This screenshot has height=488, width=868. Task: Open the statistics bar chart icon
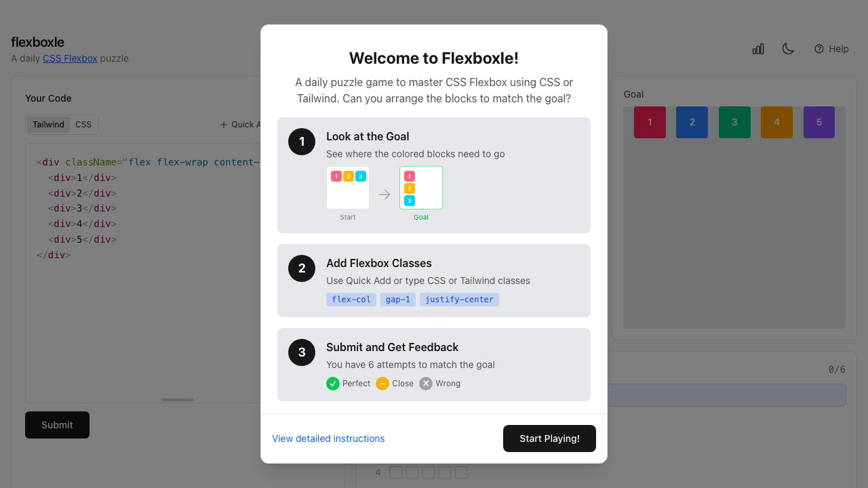pos(757,48)
